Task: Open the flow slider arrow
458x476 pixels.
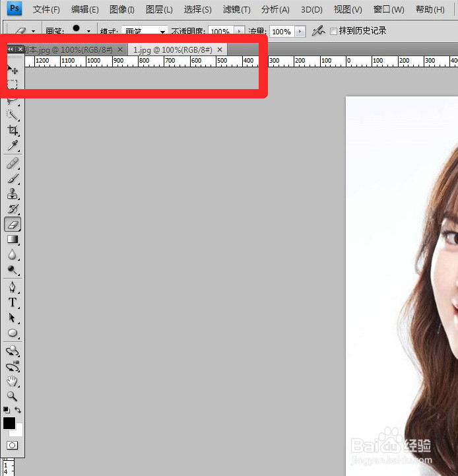Action: tap(300, 31)
